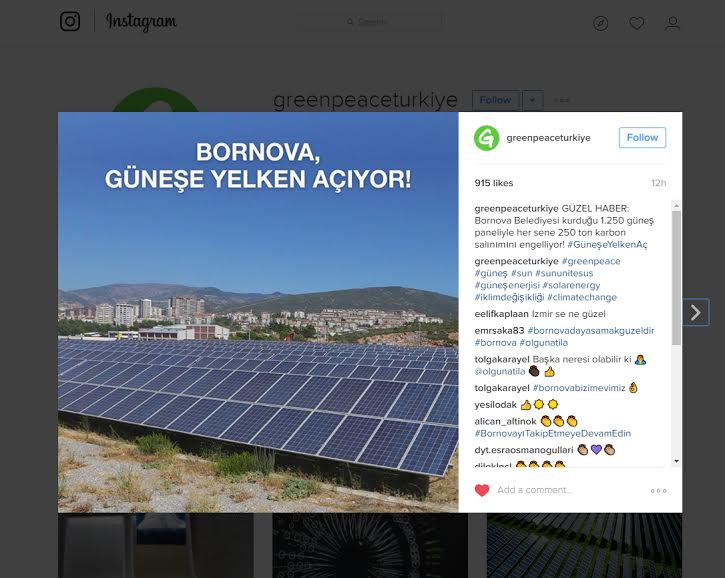Click the comments scrollbar up arrow
This screenshot has height=578, width=725.
click(x=676, y=205)
